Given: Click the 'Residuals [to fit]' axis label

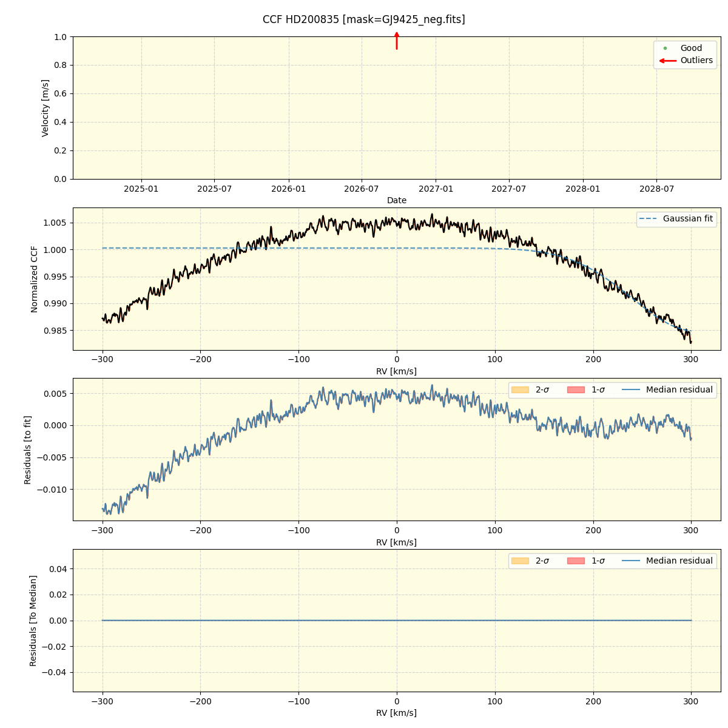Looking at the screenshot, I should 27,450.
